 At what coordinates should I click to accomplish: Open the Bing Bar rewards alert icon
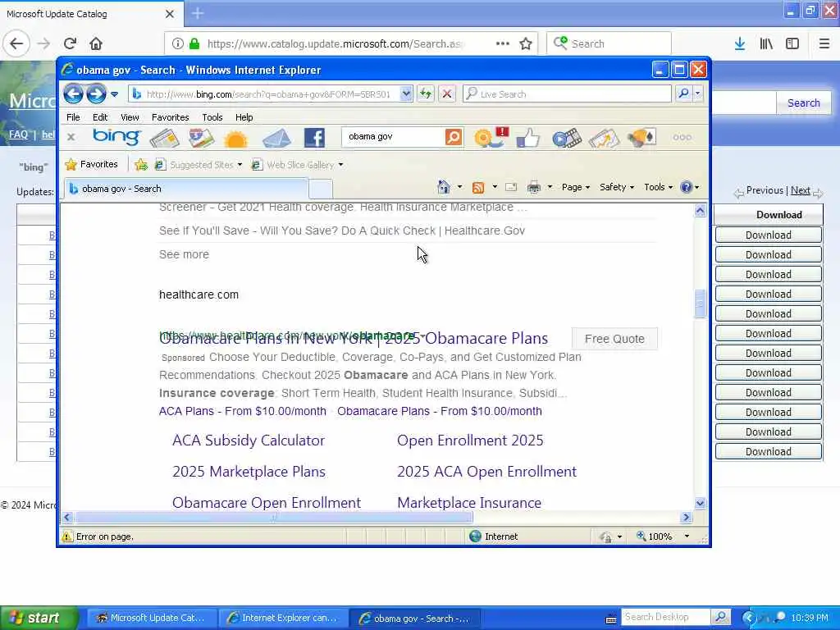point(491,137)
